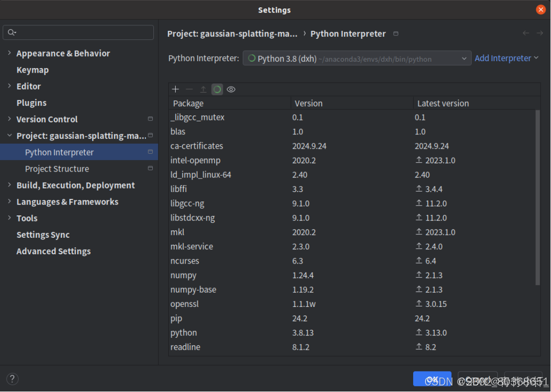The image size is (551, 392).
Task: Open the Python Interpreter selection dropdown
Action: click(463, 58)
